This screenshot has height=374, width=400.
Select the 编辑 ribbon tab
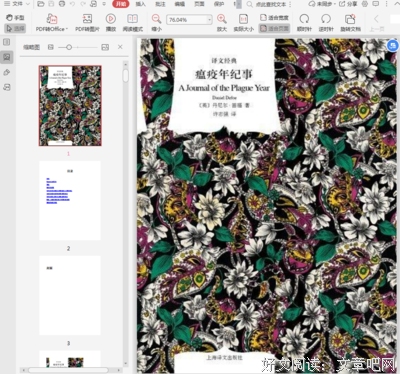pos(180,4)
